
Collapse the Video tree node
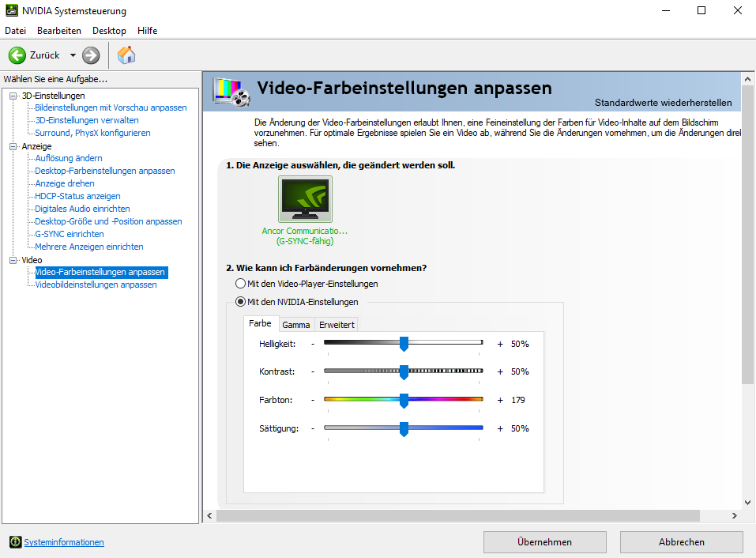tap(13, 260)
